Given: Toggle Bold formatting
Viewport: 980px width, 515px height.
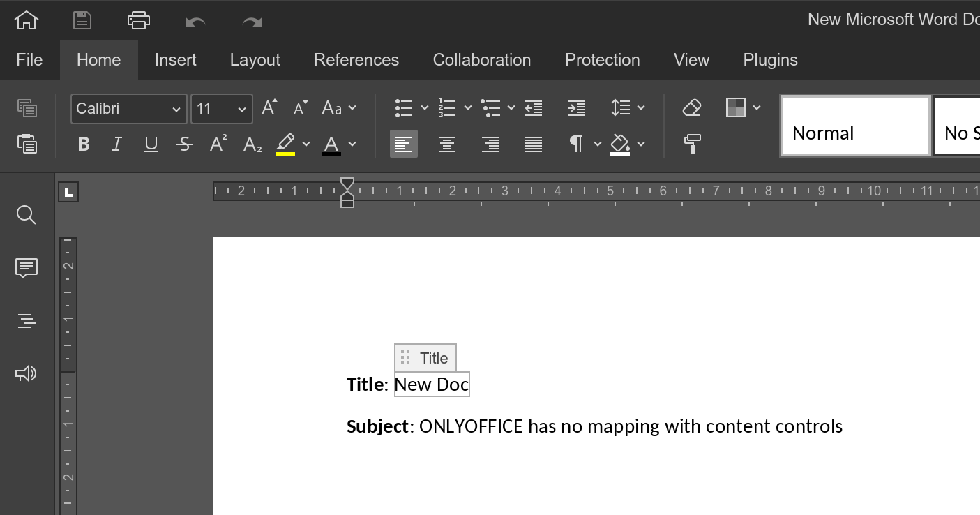Looking at the screenshot, I should tap(84, 144).
